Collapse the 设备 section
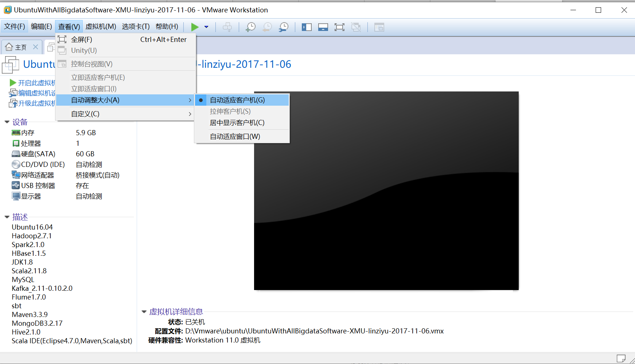This screenshot has width=635, height=364. click(7, 122)
